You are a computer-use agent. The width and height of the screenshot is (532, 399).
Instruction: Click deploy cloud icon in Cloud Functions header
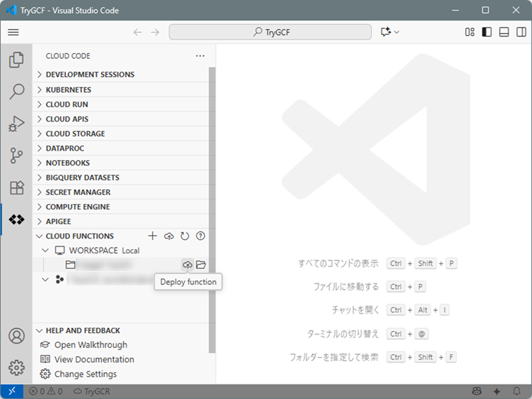[x=169, y=236]
